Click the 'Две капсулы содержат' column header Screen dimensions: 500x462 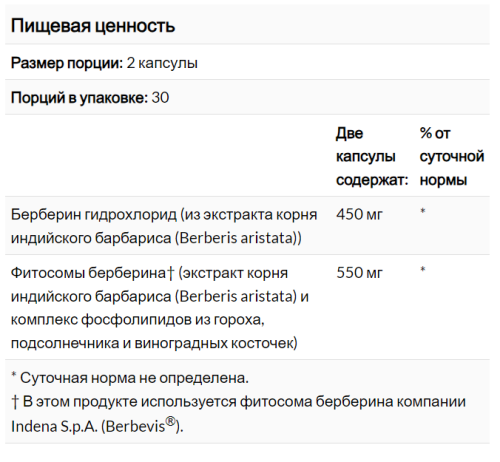372,157
